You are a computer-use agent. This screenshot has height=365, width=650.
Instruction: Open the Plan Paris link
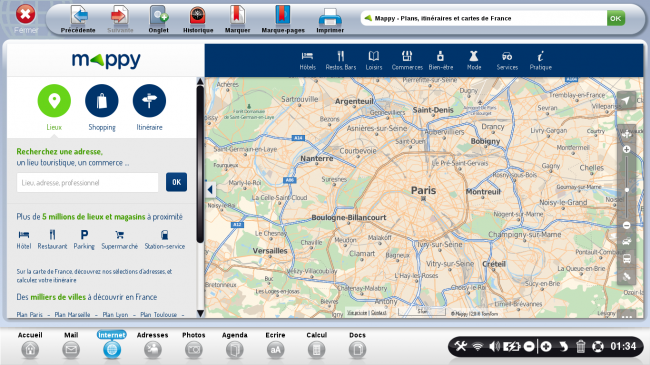(29, 314)
